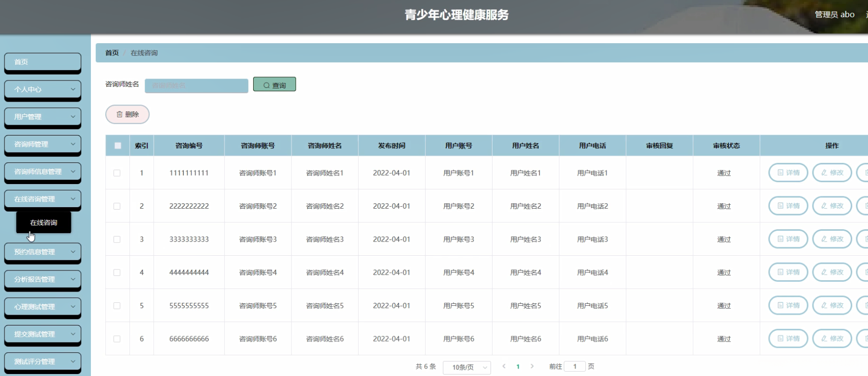Viewport: 868px width, 376px height.
Task: Click 修改 for row 1111111111
Action: 832,173
